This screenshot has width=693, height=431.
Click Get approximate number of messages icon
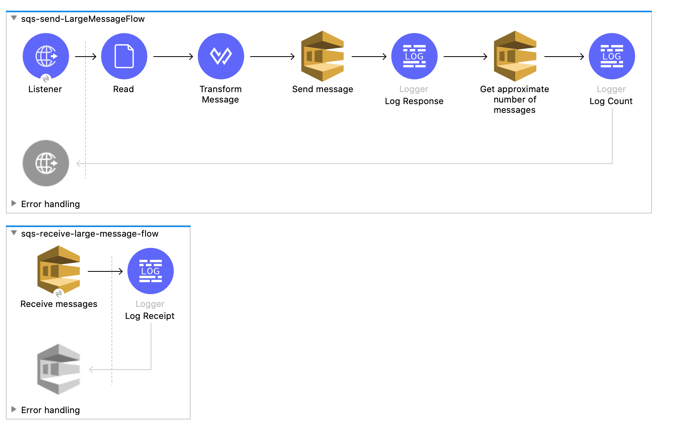[x=514, y=56]
